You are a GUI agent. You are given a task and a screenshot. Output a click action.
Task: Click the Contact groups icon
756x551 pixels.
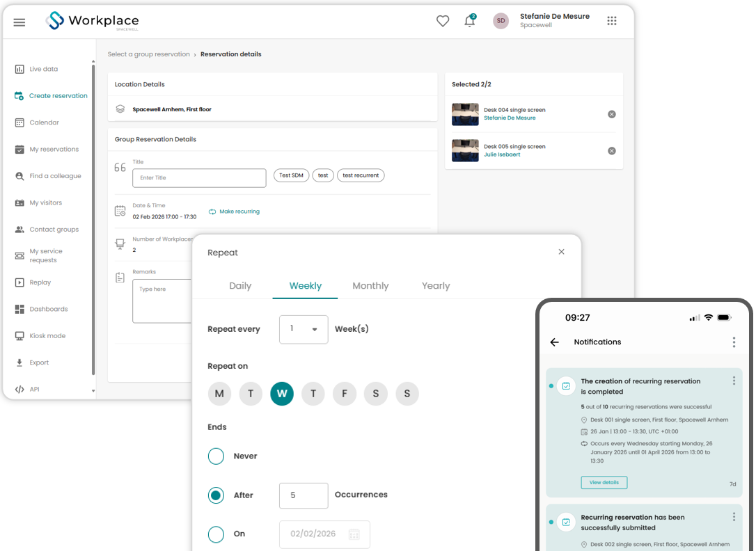(19, 230)
